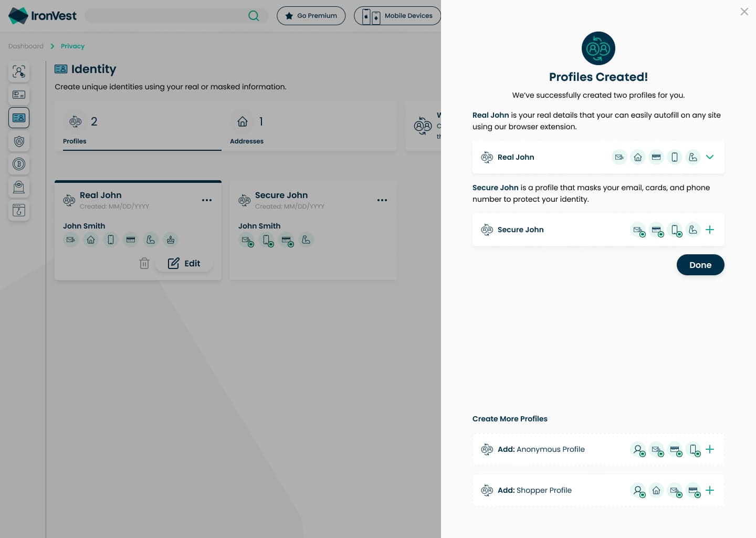
Task: Expand Real John row chevron
Action: (x=710, y=157)
